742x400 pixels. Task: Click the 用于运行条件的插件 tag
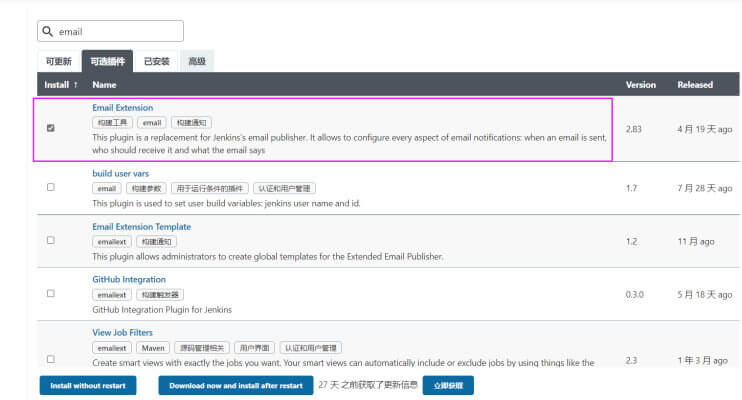(x=210, y=188)
